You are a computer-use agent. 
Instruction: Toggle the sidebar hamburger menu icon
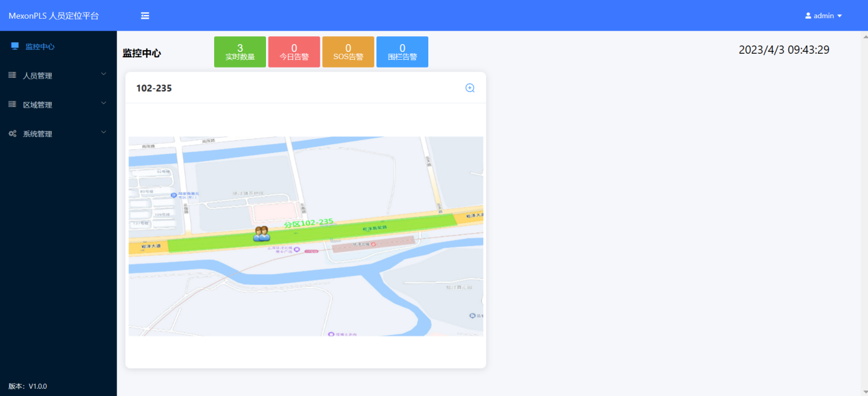(x=145, y=16)
